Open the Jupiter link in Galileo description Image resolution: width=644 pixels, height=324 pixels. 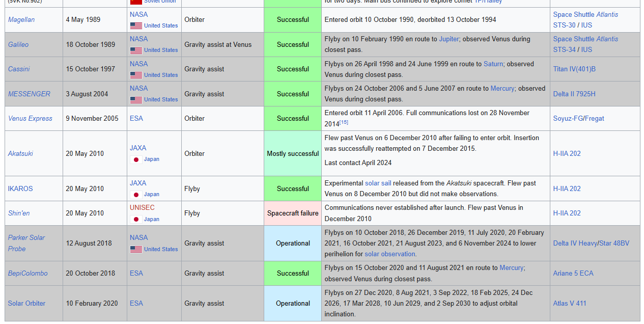pyautogui.click(x=449, y=39)
